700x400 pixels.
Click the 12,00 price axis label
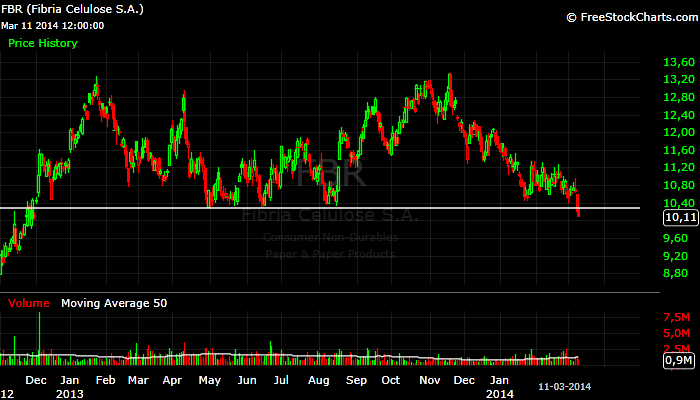[679, 132]
